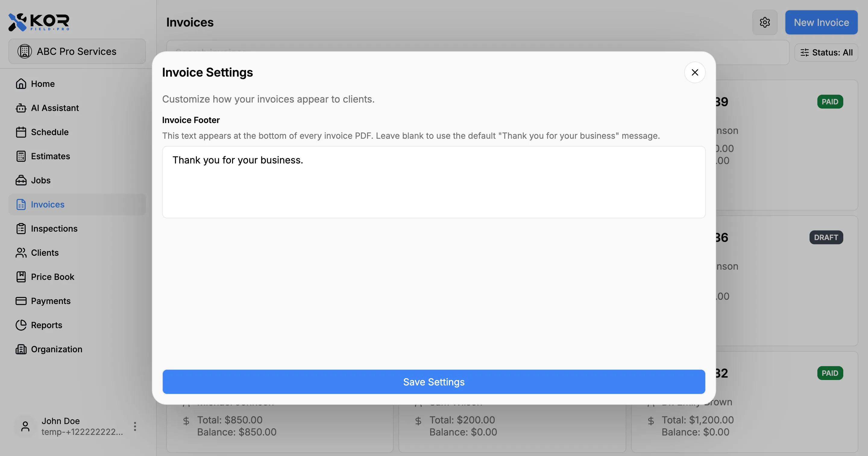This screenshot has height=456, width=868.
Task: Select the Jobs toolbox icon
Action: click(21, 180)
